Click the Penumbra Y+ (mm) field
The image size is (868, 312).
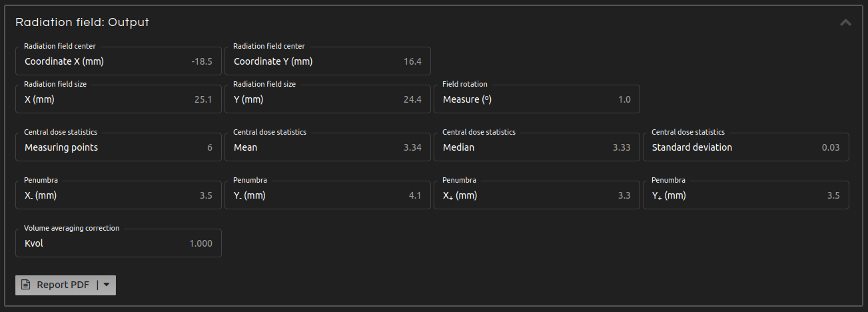pos(746,195)
